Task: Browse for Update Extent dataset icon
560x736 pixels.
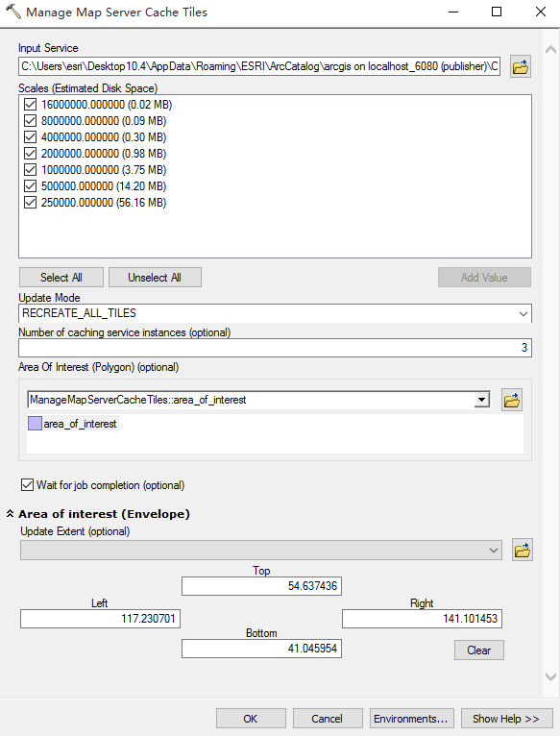Action: (522, 550)
